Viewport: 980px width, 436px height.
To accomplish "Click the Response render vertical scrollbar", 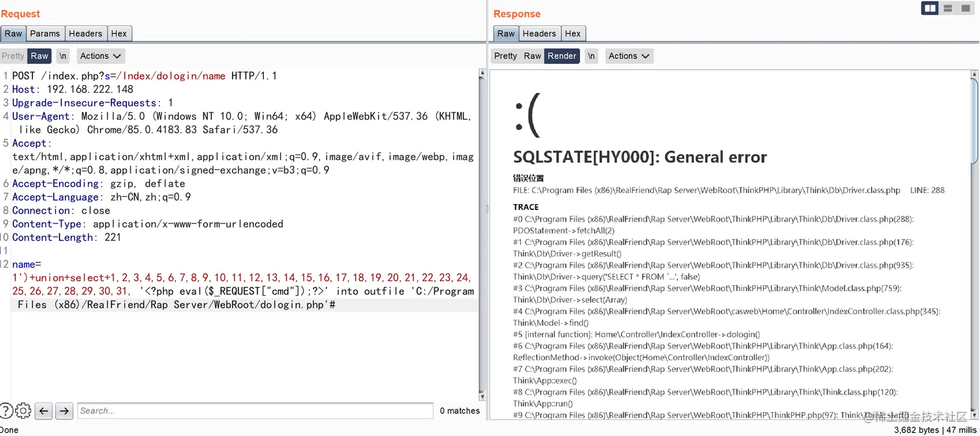I will pyautogui.click(x=974, y=244).
